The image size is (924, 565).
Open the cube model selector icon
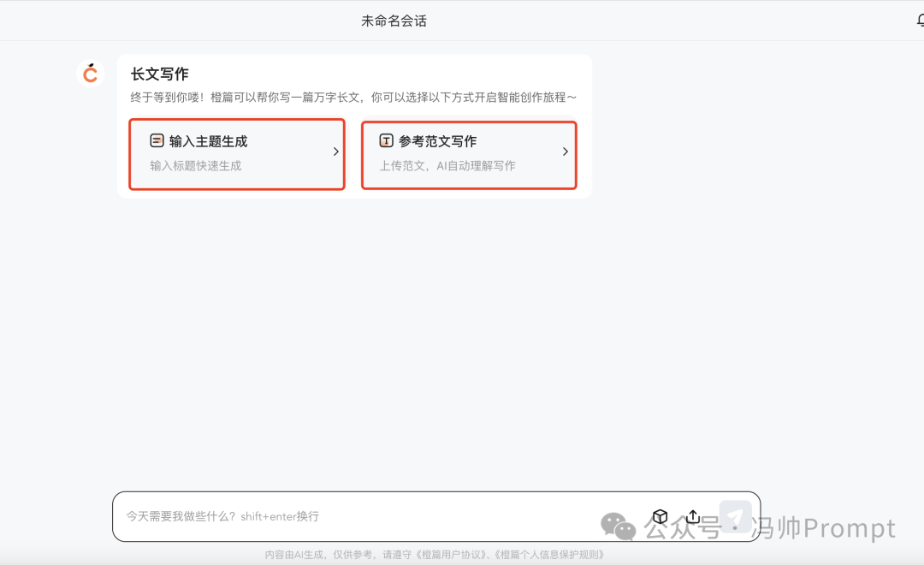click(x=660, y=516)
